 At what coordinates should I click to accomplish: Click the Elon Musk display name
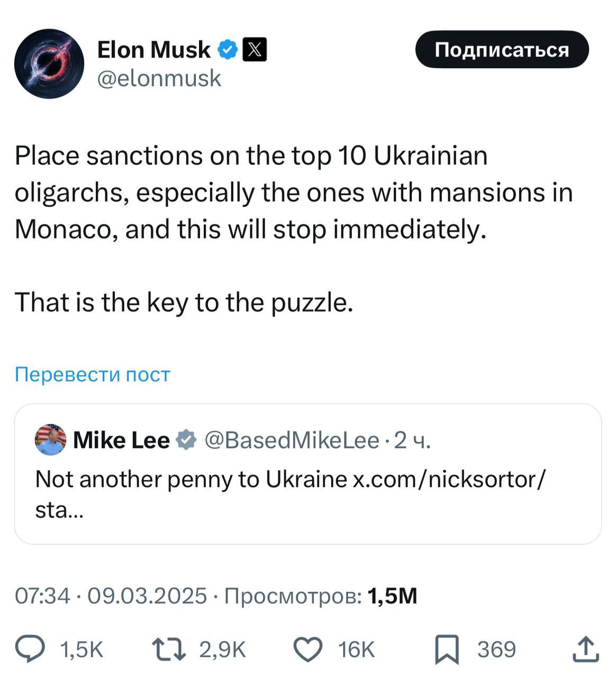pyautogui.click(x=154, y=50)
